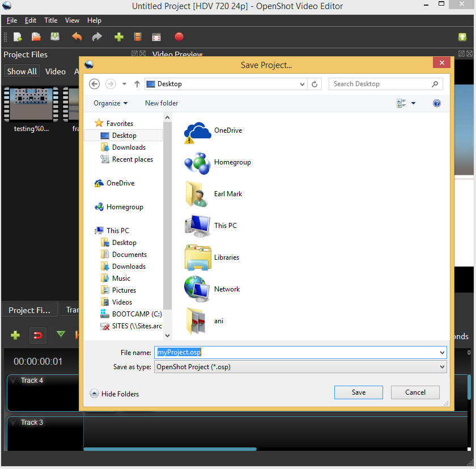
Task: Click the green Add Marker triangle icon
Action: point(61,335)
